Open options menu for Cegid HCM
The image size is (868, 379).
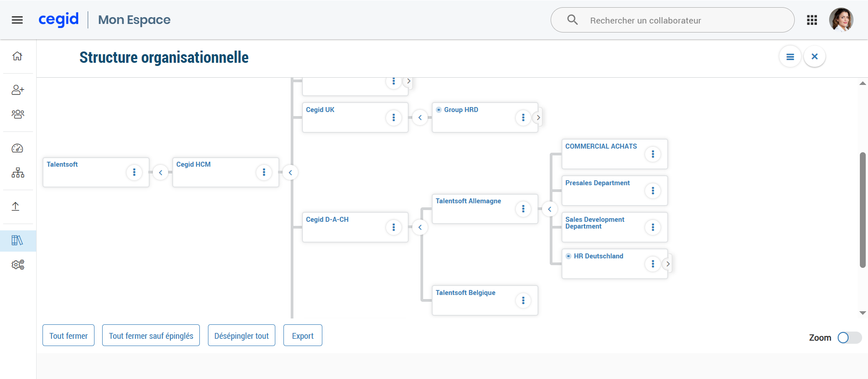[x=264, y=172]
